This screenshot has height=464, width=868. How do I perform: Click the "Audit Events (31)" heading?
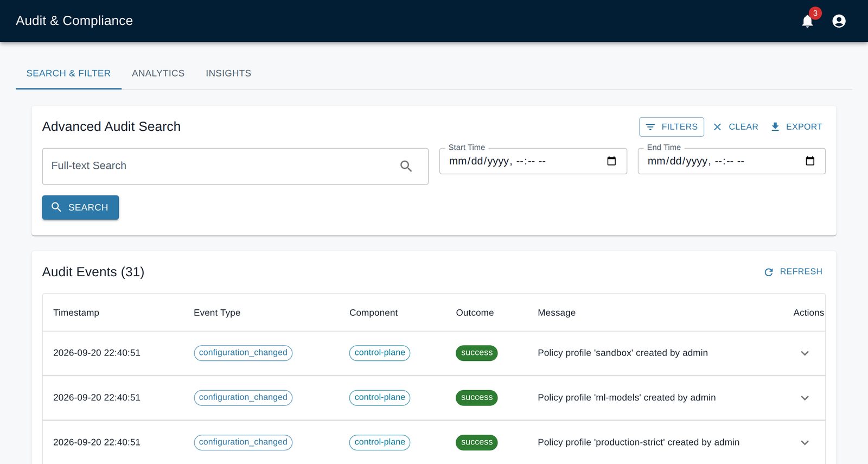(93, 272)
